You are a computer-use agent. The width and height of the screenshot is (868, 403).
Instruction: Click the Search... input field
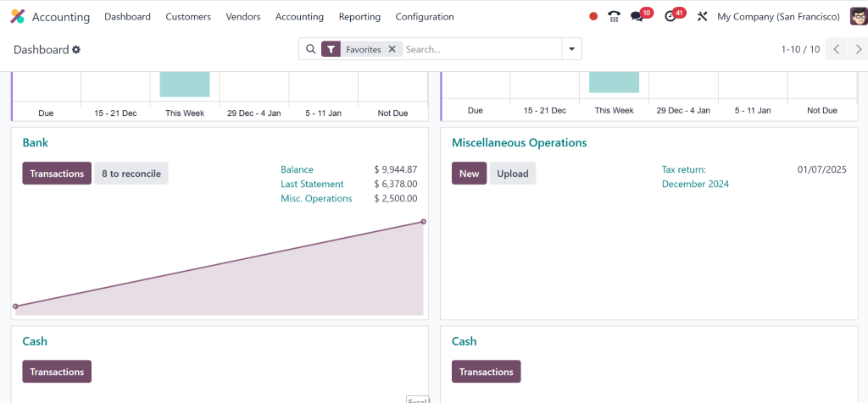tap(481, 49)
